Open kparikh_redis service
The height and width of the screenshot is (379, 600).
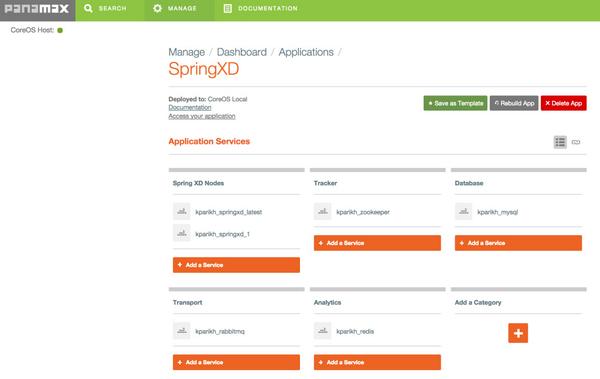click(x=355, y=331)
